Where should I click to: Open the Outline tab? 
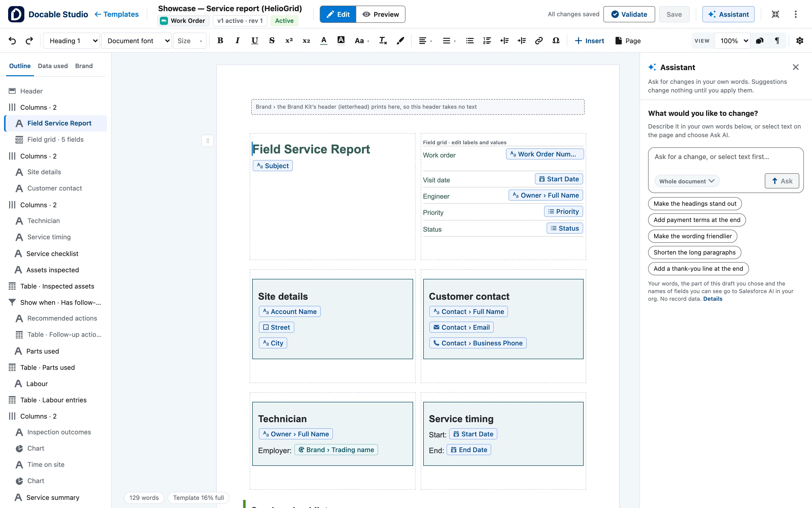(20, 66)
